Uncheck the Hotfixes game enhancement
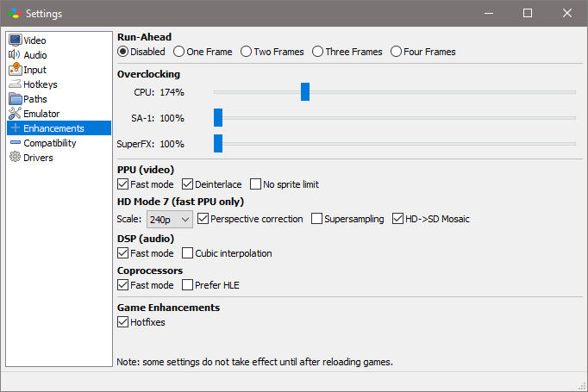Image resolution: width=588 pixels, height=392 pixels. point(122,322)
